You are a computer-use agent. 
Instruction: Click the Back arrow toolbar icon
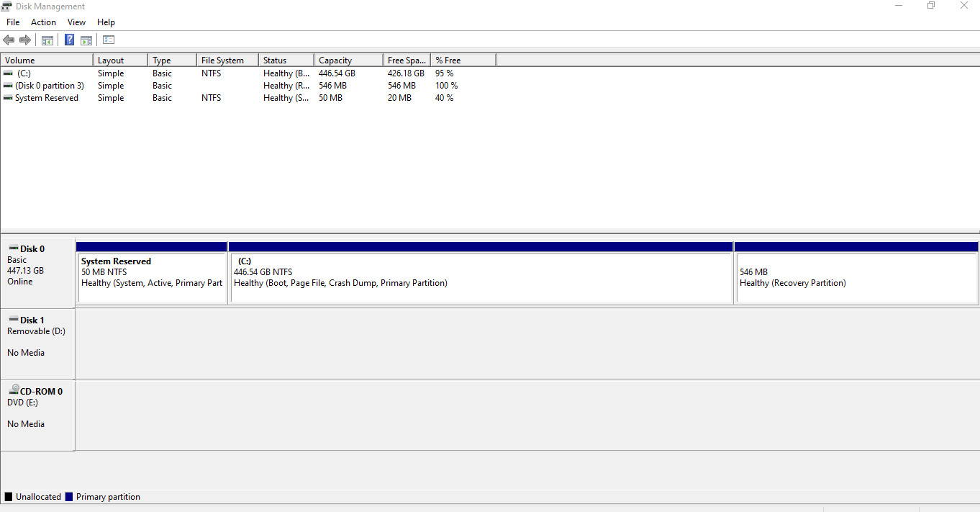(x=9, y=40)
